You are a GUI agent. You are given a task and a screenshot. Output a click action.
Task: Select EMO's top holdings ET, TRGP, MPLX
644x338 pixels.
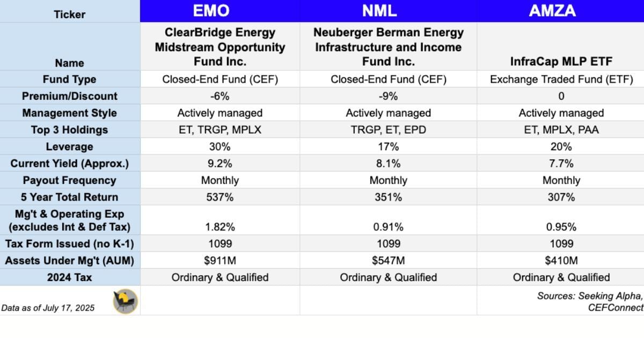coord(219,130)
